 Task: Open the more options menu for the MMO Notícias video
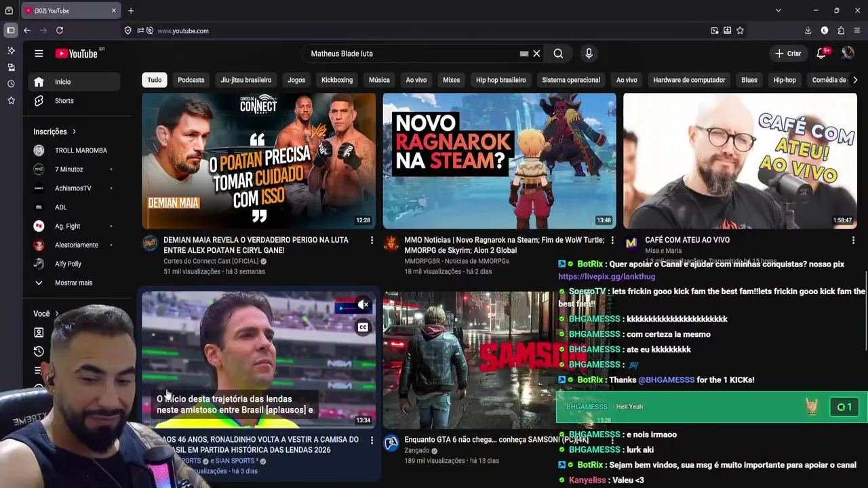click(612, 241)
